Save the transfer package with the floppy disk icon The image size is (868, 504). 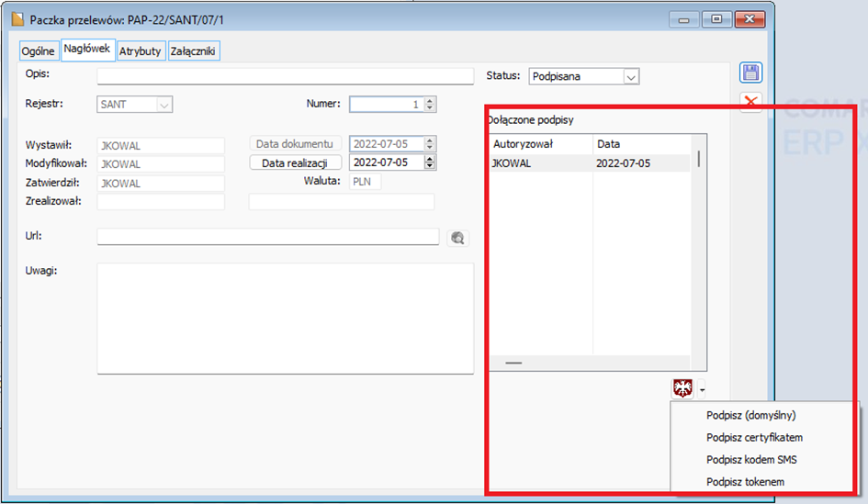tap(750, 73)
